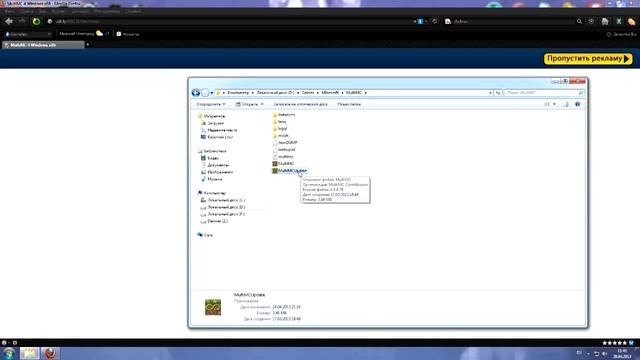Image resolution: width=640 pixels, height=360 pixels.
Task: Open the recent locations arrow beside Forward
Action: click(x=211, y=93)
